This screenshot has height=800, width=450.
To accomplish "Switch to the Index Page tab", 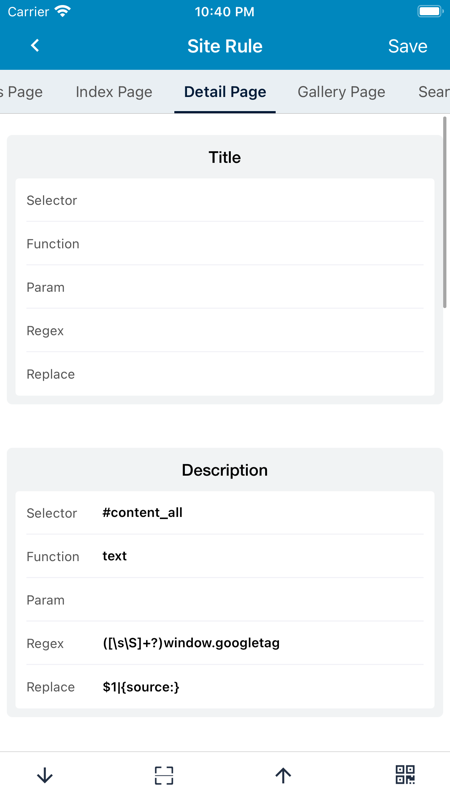I will click(x=114, y=92).
